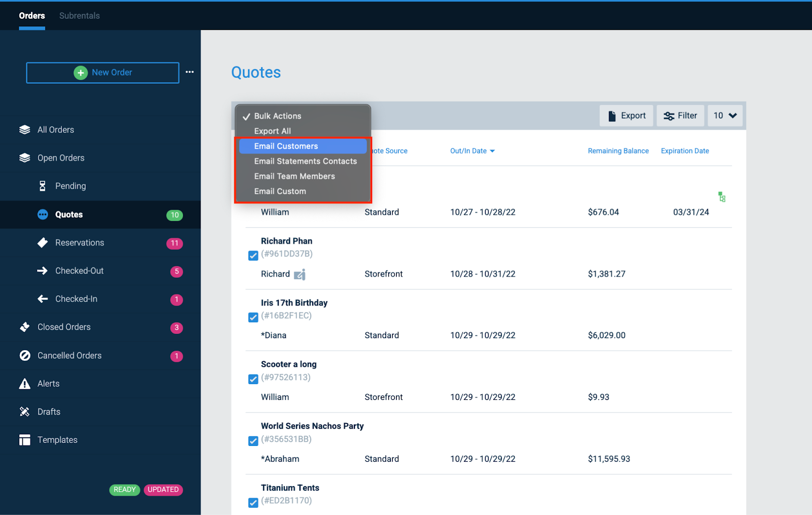
Task: Click the Export button above the list
Action: point(626,115)
